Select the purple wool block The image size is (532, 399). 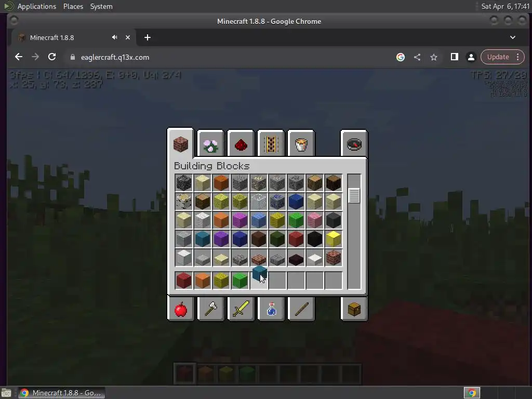point(221,239)
